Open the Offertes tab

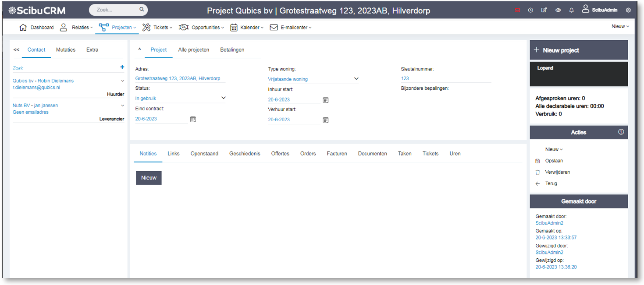280,154
